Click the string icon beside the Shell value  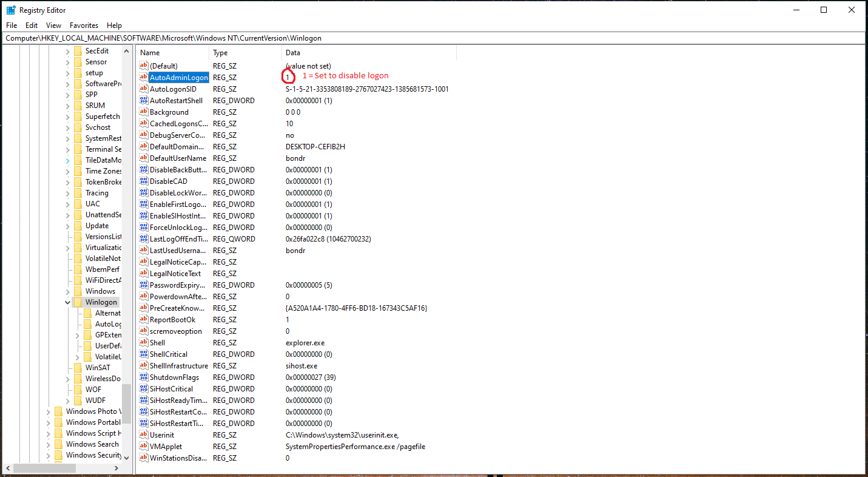point(142,342)
